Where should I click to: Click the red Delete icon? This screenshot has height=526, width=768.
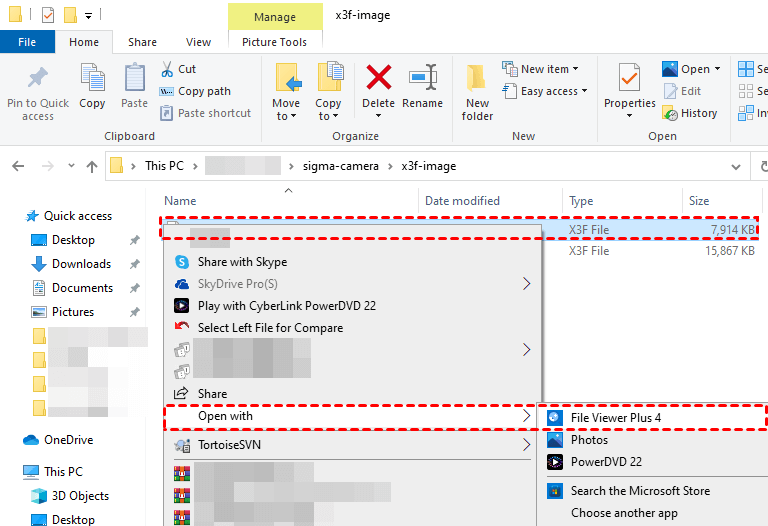click(379, 77)
